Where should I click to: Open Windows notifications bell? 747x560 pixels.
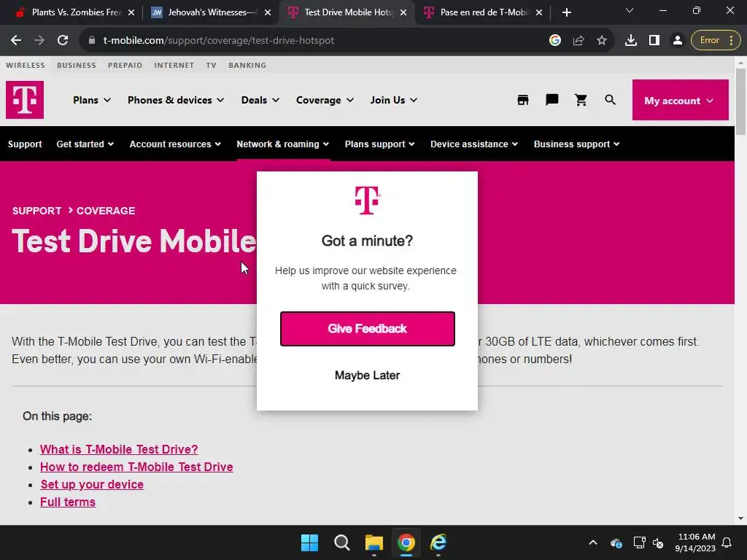[727, 542]
